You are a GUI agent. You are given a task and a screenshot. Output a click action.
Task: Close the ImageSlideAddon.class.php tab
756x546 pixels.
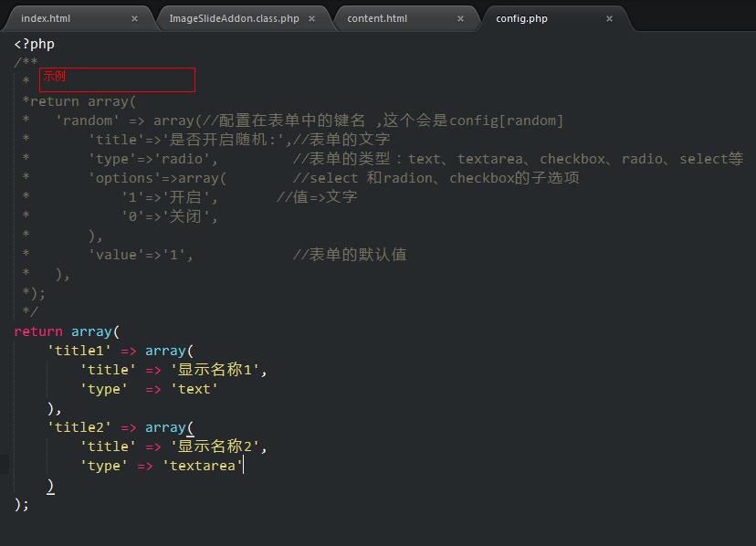(312, 19)
